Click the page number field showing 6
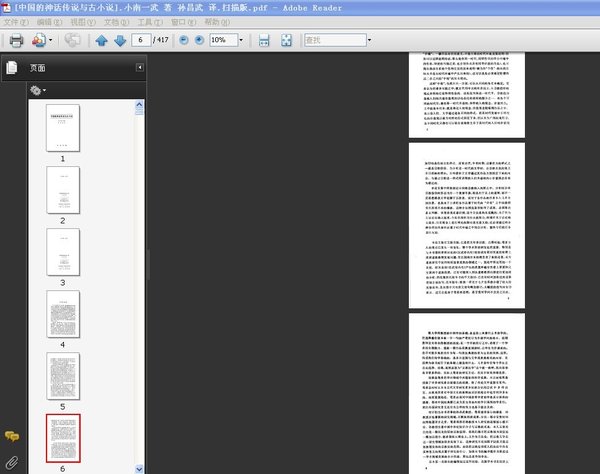This screenshot has width=600, height=474. click(140, 40)
